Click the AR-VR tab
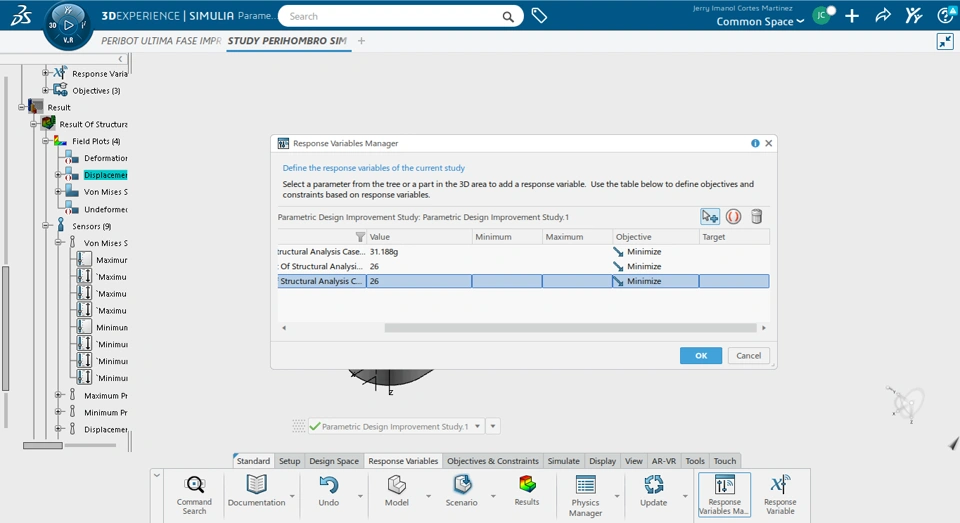The height and width of the screenshot is (523, 960). click(664, 461)
